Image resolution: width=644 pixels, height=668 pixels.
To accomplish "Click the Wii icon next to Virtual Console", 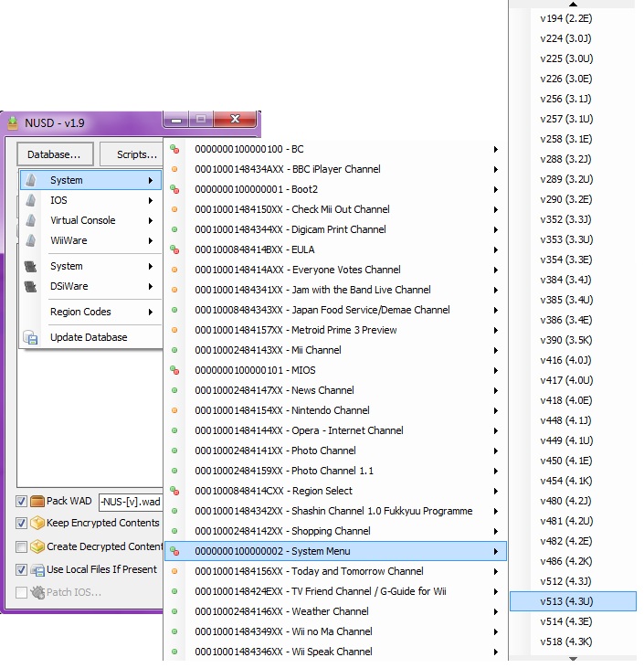I will [x=31, y=220].
